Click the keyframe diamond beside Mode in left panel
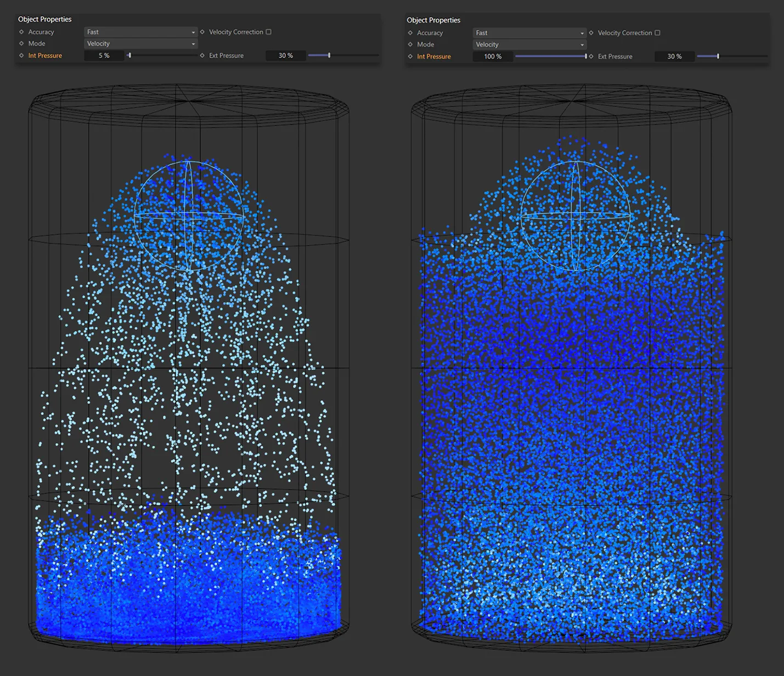Image resolution: width=784 pixels, height=676 pixels. [x=20, y=43]
